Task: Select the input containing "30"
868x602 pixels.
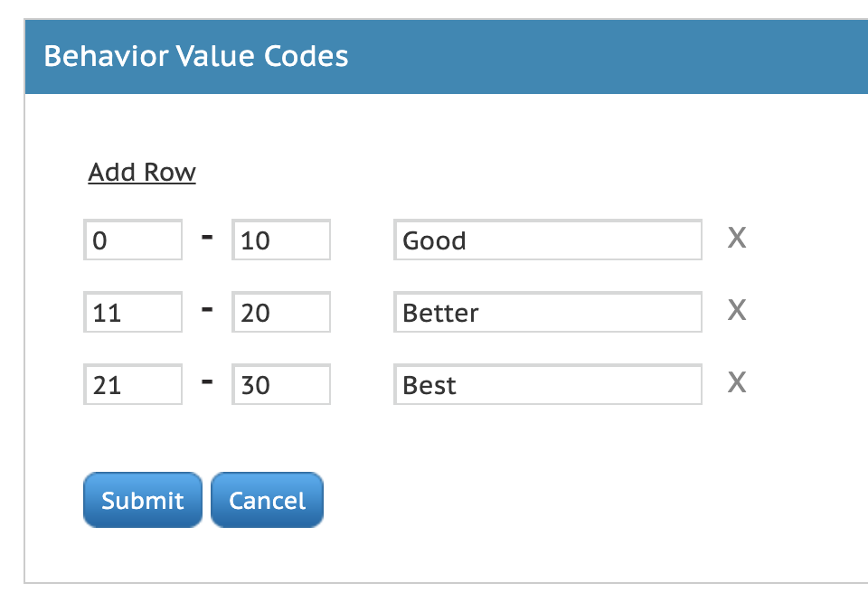Action: pyautogui.click(x=281, y=384)
